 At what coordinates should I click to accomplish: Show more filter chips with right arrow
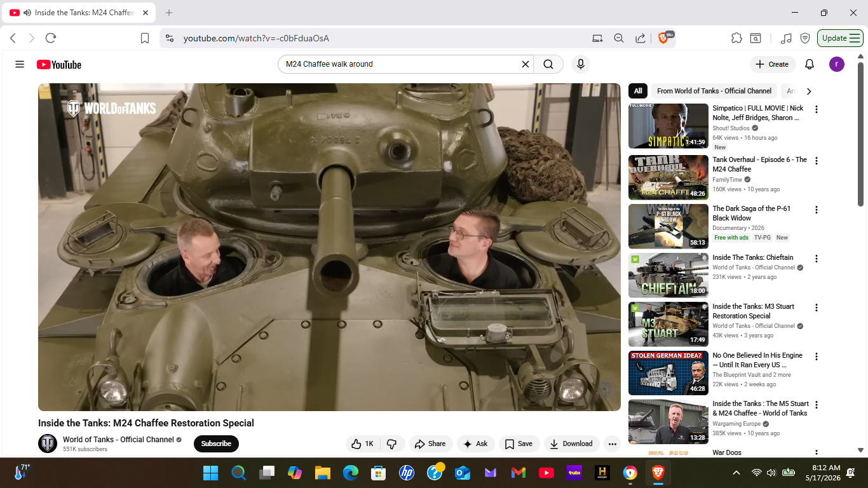coord(809,91)
